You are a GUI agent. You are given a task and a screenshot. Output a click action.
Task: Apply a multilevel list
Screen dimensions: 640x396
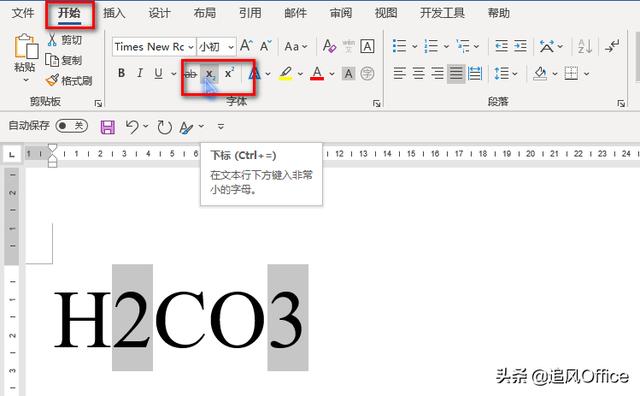[463, 46]
